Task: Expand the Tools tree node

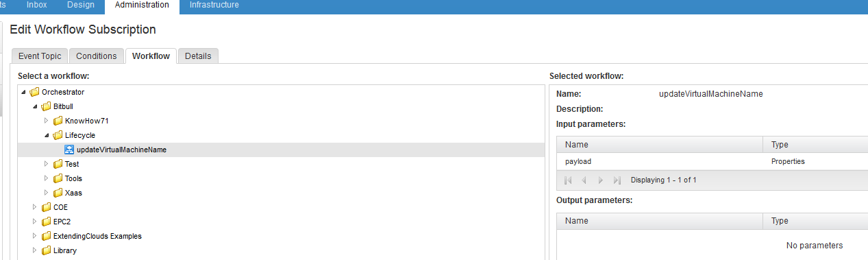Action: point(47,178)
